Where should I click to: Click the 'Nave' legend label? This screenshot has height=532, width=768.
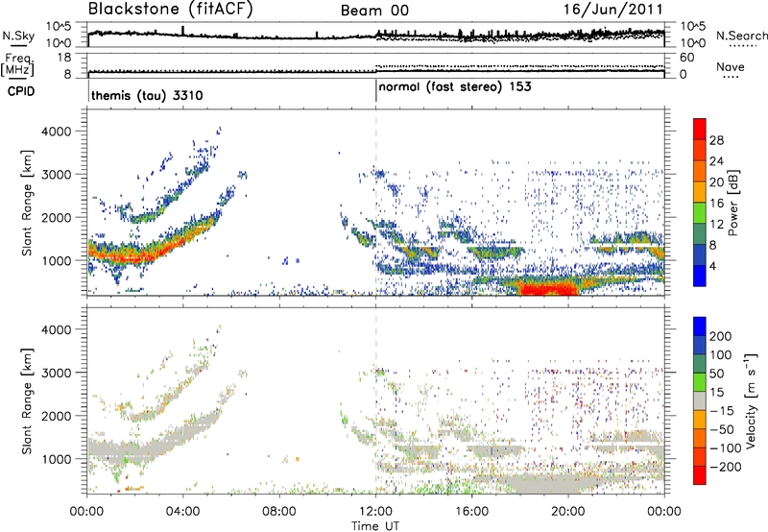coord(731,67)
